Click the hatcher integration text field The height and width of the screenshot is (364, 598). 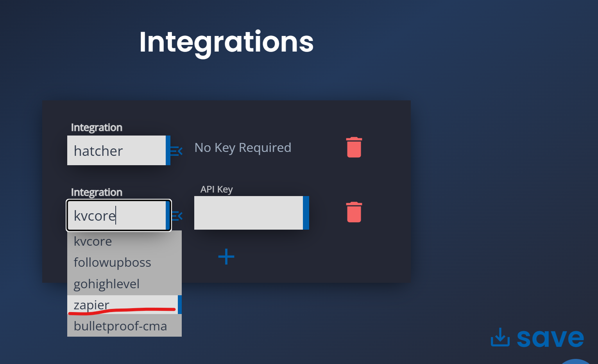pos(116,151)
